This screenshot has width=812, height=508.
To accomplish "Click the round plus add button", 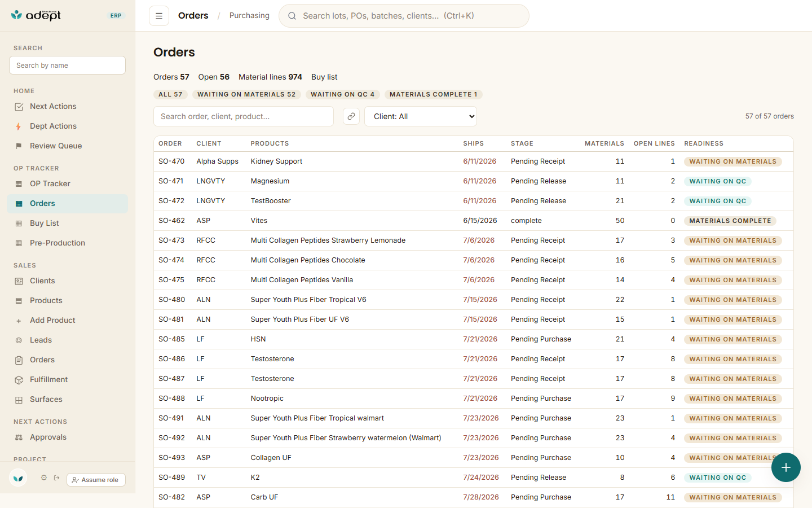I will click(x=786, y=467).
